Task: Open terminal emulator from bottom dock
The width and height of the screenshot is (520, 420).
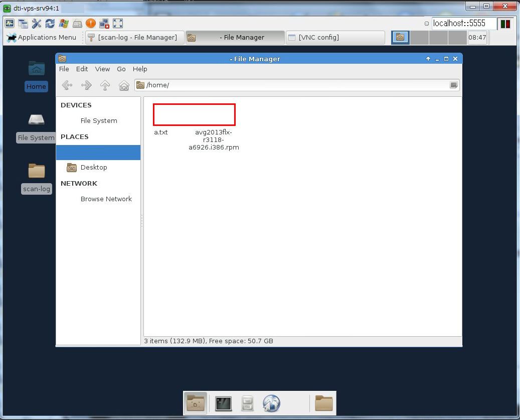Action: (x=224, y=403)
